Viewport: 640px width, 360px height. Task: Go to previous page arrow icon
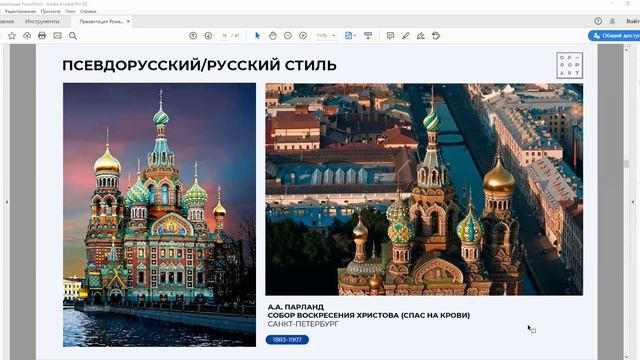(x=193, y=36)
